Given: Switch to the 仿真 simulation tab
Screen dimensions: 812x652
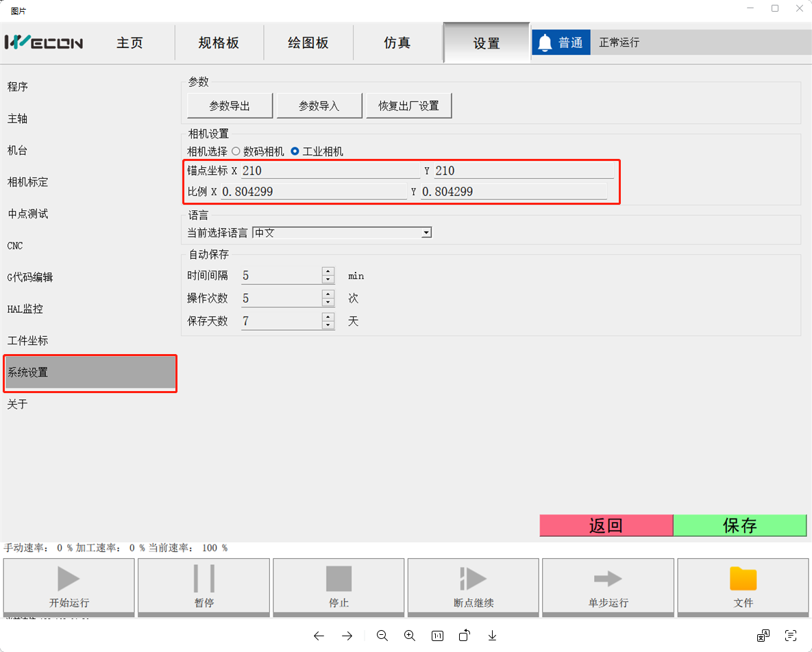Looking at the screenshot, I should [x=397, y=42].
